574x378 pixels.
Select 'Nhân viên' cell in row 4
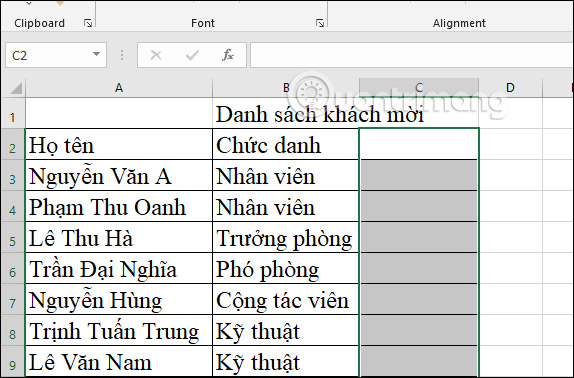pos(286,206)
